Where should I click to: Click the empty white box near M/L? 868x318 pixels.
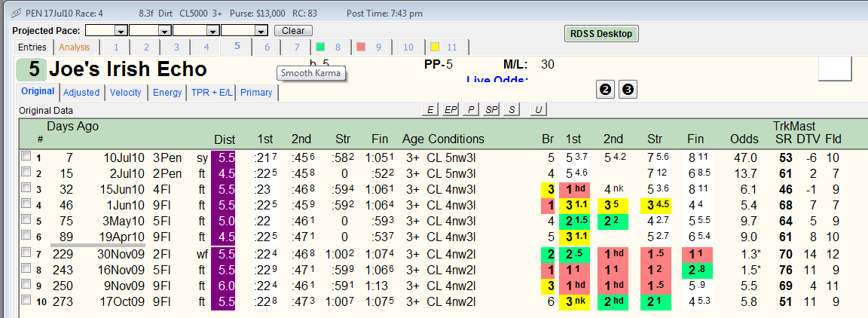835,68
